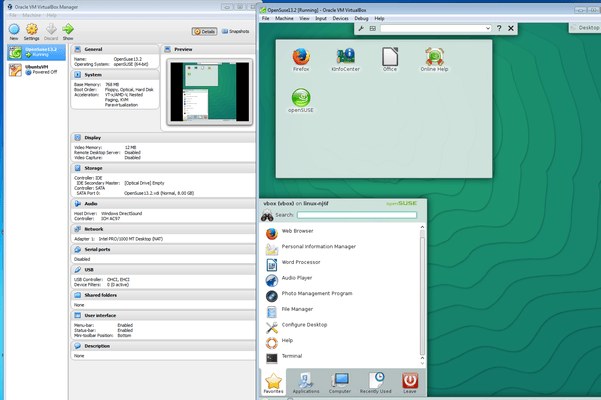This screenshot has width=601, height=400.
Task: Select the OpenSuse13.2 running VM entry
Action: (36, 52)
